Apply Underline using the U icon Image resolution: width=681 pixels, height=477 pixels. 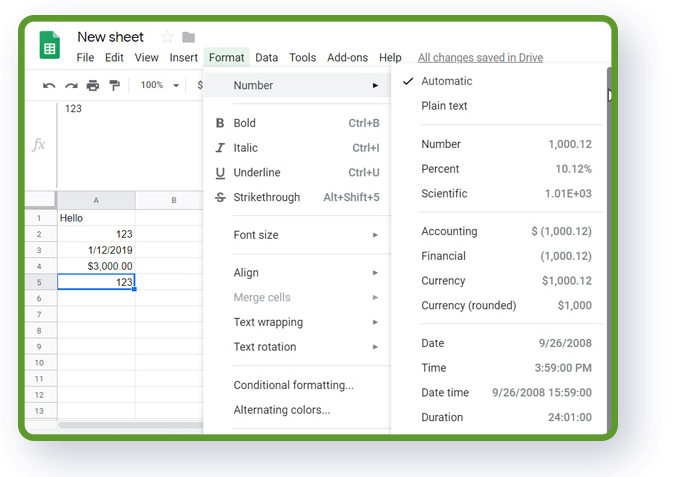(x=220, y=173)
